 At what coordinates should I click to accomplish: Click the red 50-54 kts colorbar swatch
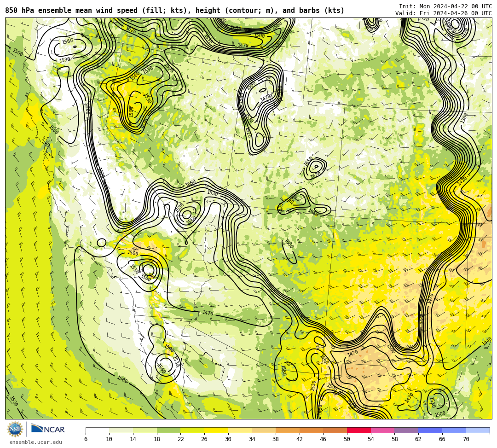coord(359,430)
